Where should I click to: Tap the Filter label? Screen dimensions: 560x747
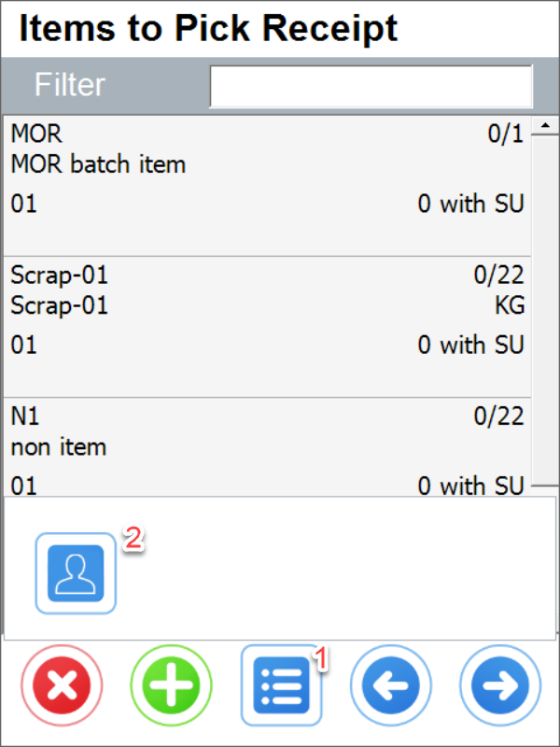coord(68,84)
